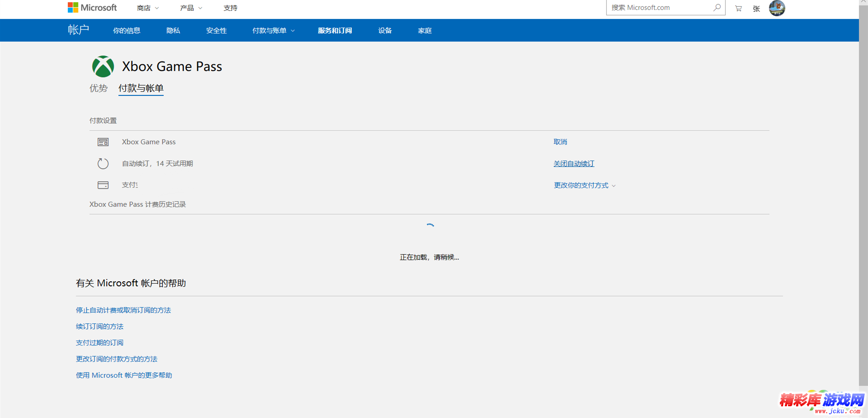
Task: Click the scrollbar up arrow
Action: 863,2
